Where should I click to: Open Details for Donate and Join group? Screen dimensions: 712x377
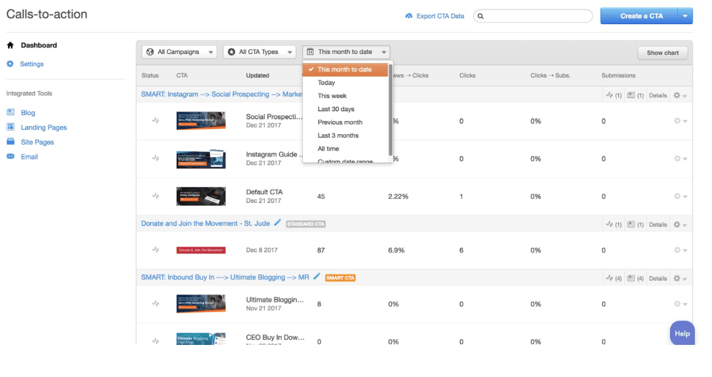tap(658, 224)
